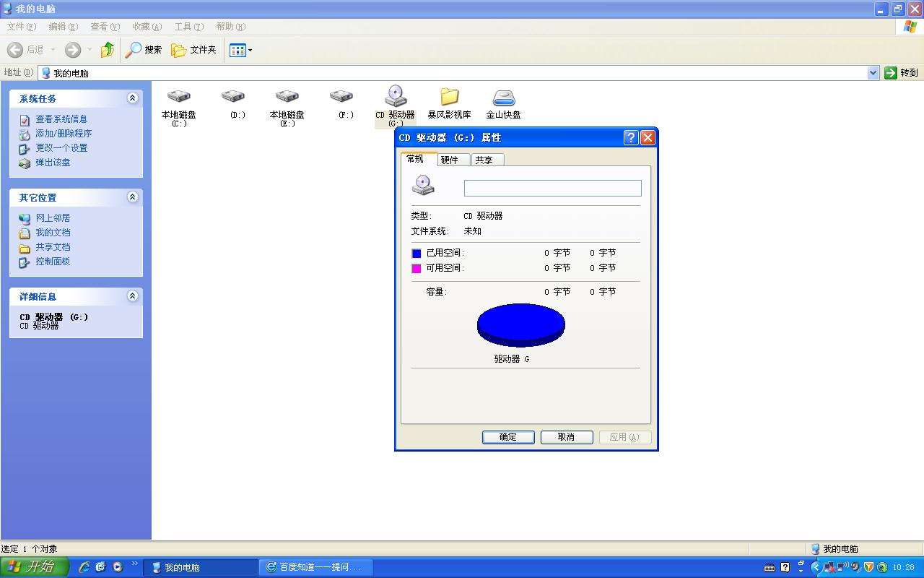Screen dimensions: 924x578
Task: Open 控制面板 link
Action: tap(53, 262)
